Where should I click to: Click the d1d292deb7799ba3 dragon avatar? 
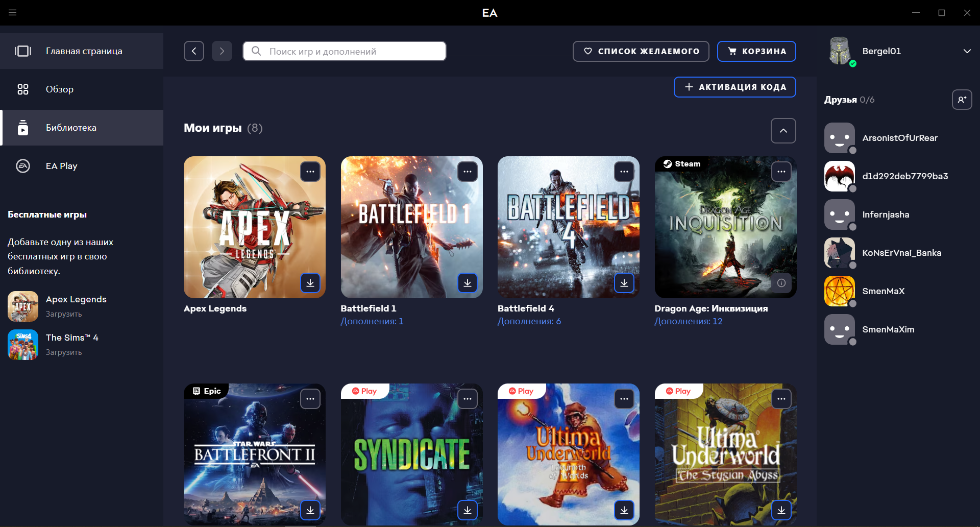point(840,176)
